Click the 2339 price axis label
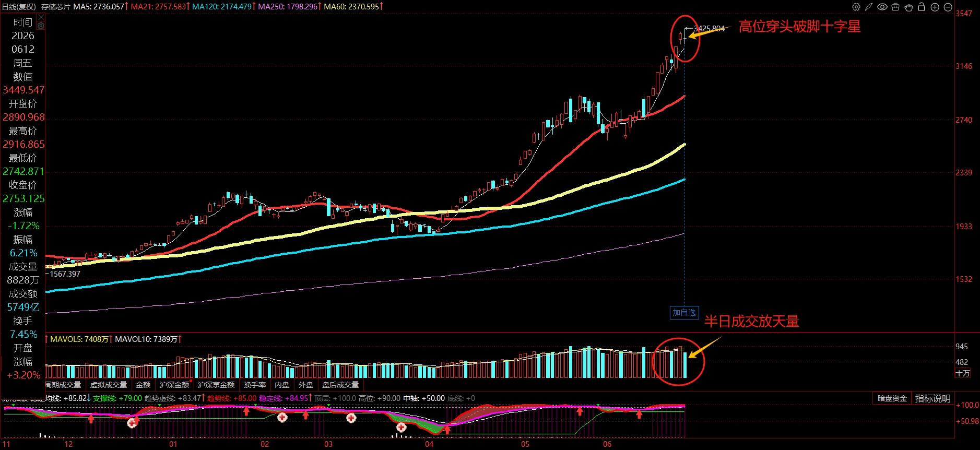Image resolution: width=980 pixels, height=450 pixels. [964, 172]
